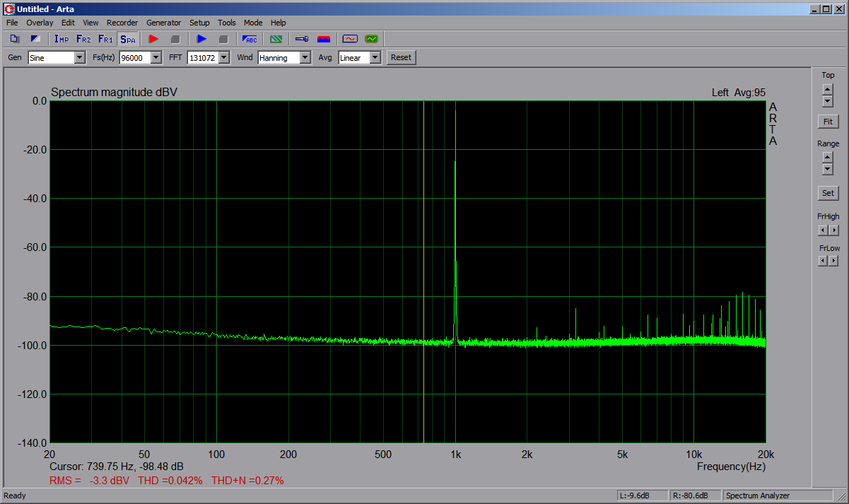Click the text overlay ABC icon
The height and width of the screenshot is (504, 849).
(250, 39)
